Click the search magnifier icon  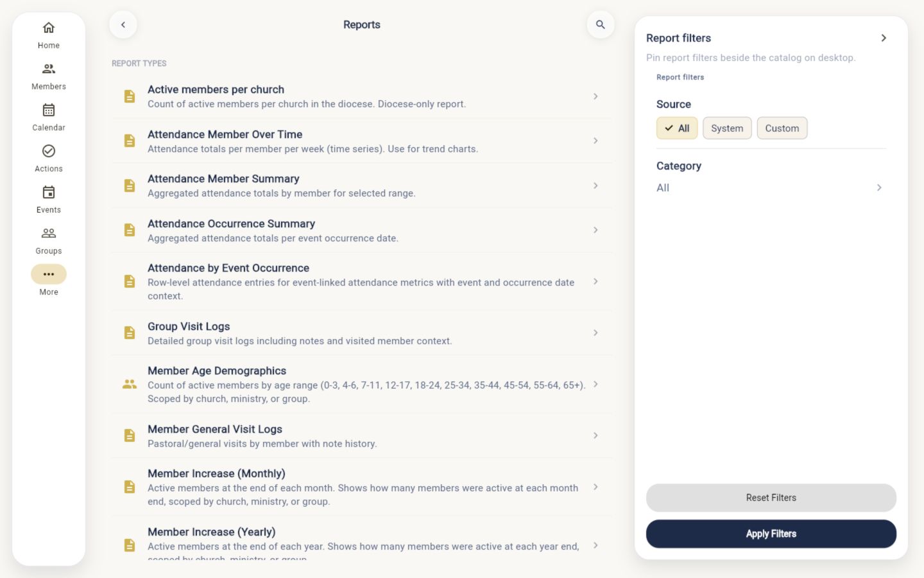pos(601,25)
